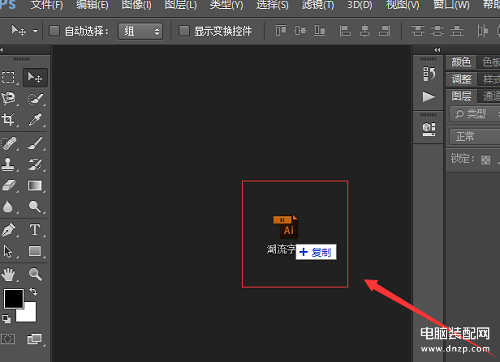The width and height of the screenshot is (500, 362).
Task: Toggle Quick Mask mode
Action: [x=8, y=339]
